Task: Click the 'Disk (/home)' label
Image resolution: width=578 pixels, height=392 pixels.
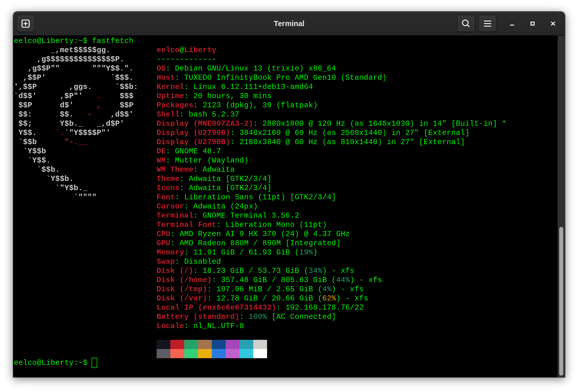Action: point(184,280)
